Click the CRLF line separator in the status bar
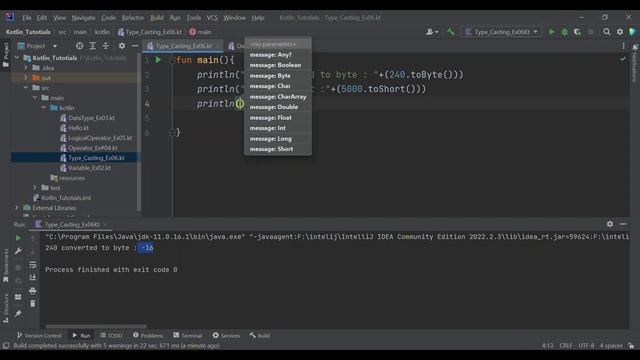This screenshot has height=360, width=640. [x=566, y=346]
